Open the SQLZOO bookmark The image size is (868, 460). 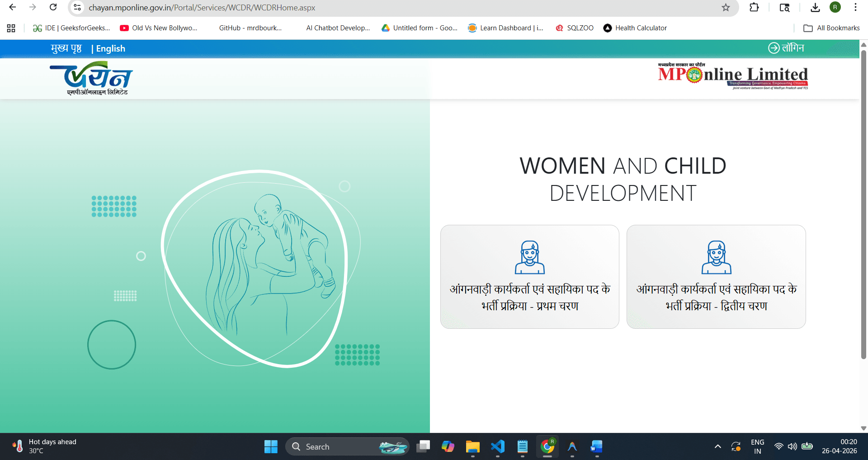tap(575, 28)
